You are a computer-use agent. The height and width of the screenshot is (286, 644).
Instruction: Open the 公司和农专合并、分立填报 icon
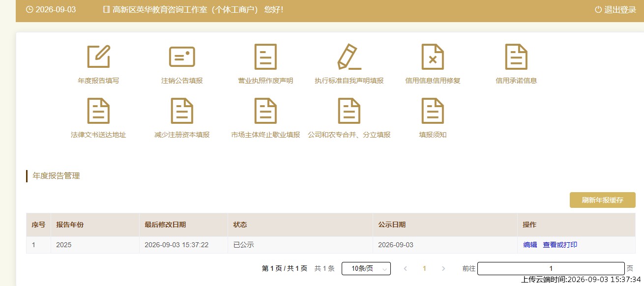pos(349,111)
